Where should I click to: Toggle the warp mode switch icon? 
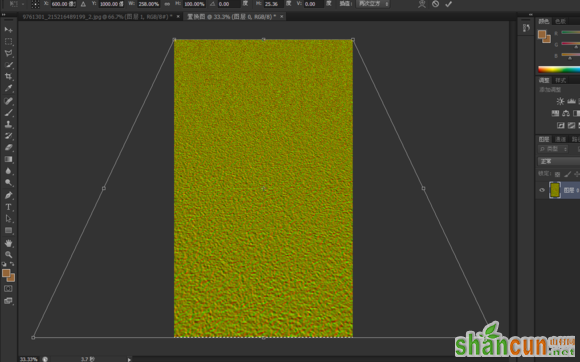422,4
